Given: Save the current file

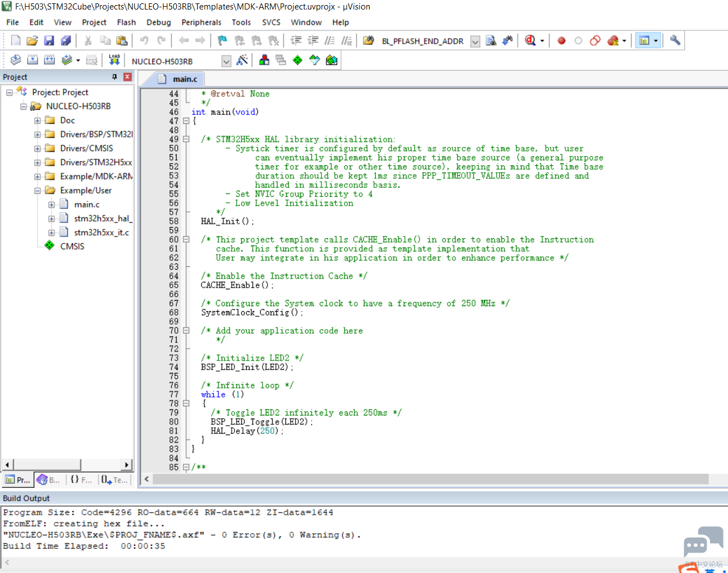Looking at the screenshot, I should point(49,40).
